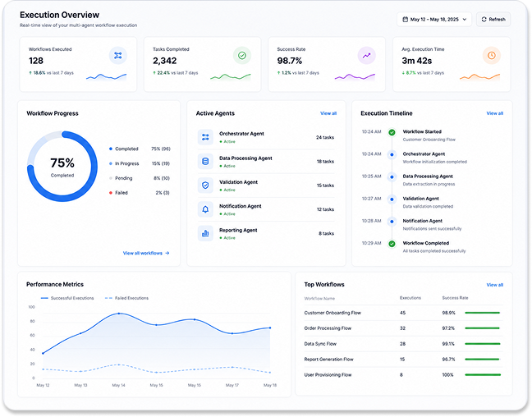Open View all in Active Agents
The image size is (532, 417).
pos(328,113)
